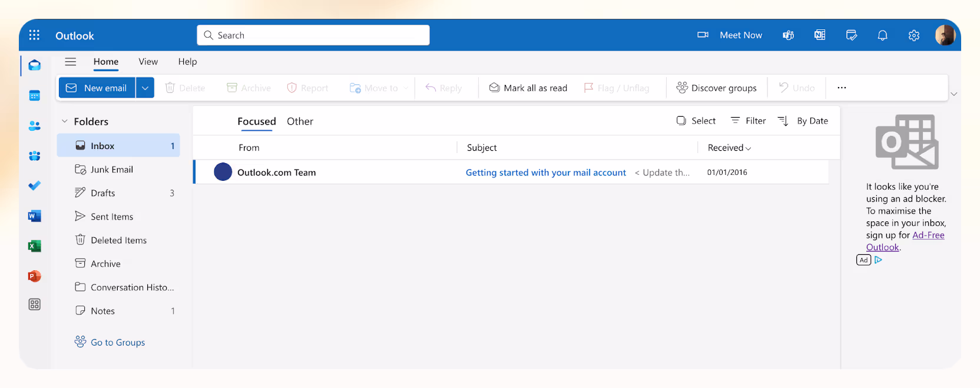980x388 pixels.
Task: Sort by Received column header
Action: (x=729, y=148)
